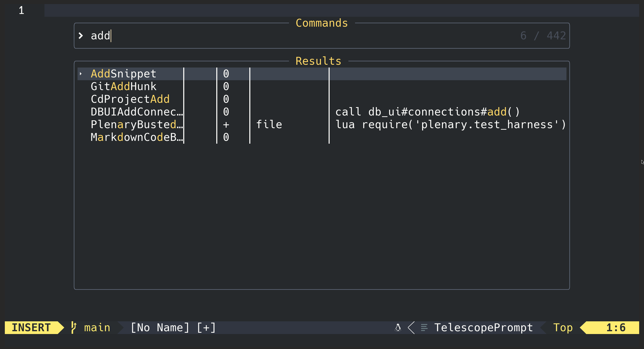Click the filetype lines icon before TelescopePrompt
This screenshot has height=349, width=644.
coord(424,327)
